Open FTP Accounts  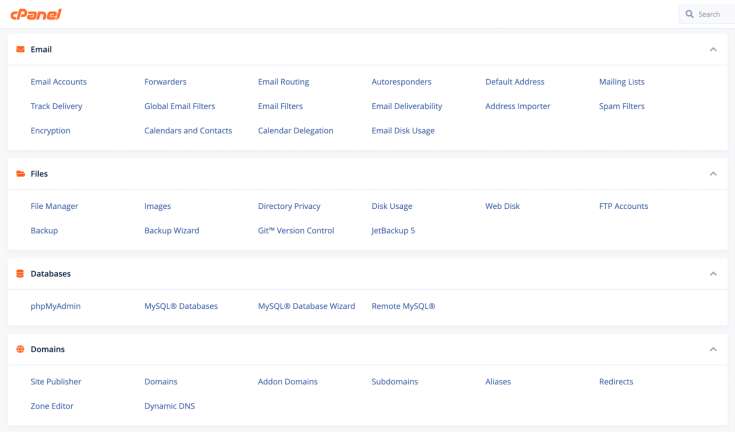(623, 206)
